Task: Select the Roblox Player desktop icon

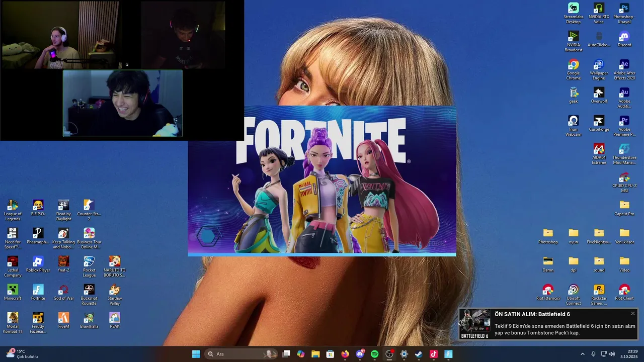Action: 38,264
